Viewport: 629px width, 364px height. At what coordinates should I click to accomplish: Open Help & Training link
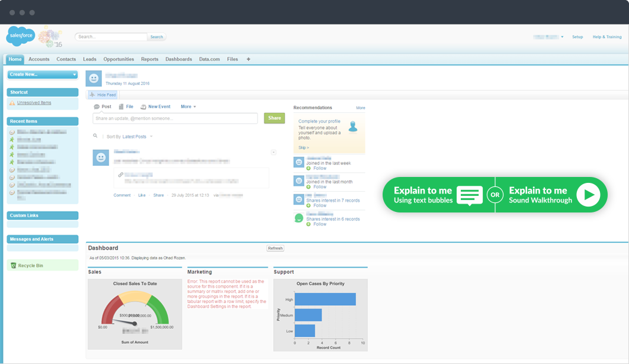[x=607, y=37]
